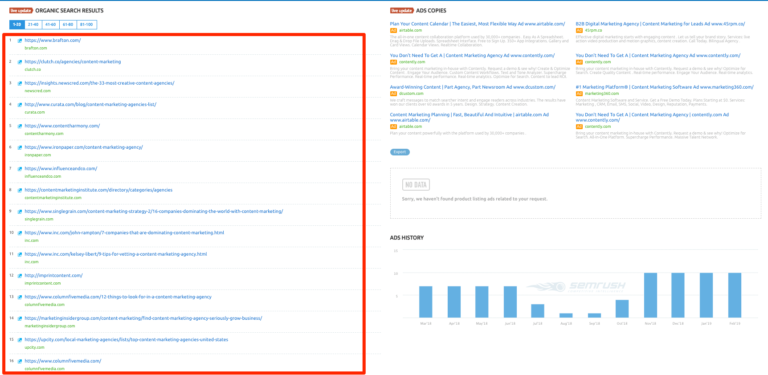Click external-link icon for inc.com kelsey-libert article
The image size is (768, 375).
[20, 255]
